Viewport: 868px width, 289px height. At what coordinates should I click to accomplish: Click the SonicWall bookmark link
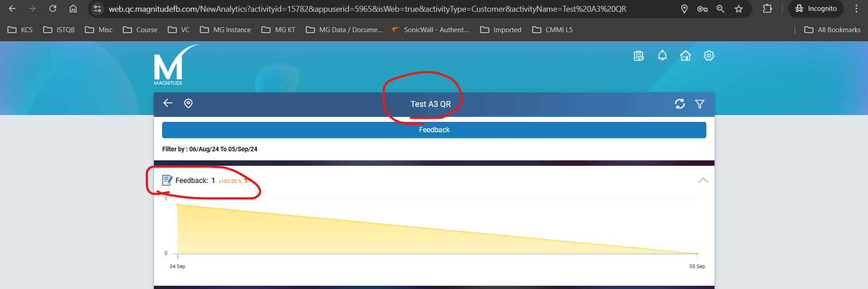click(430, 30)
